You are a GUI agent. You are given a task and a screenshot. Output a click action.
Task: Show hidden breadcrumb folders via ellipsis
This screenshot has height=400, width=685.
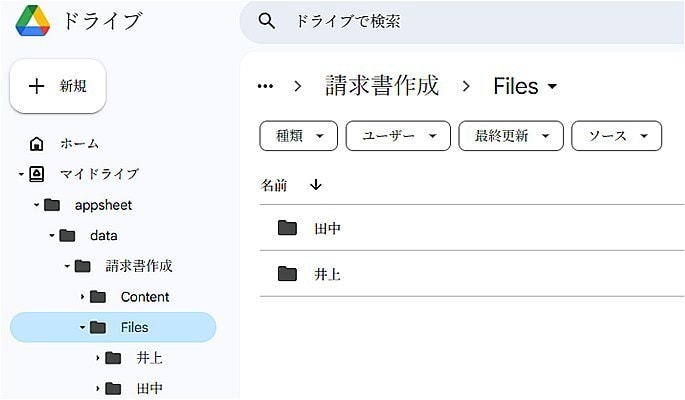coord(265,86)
